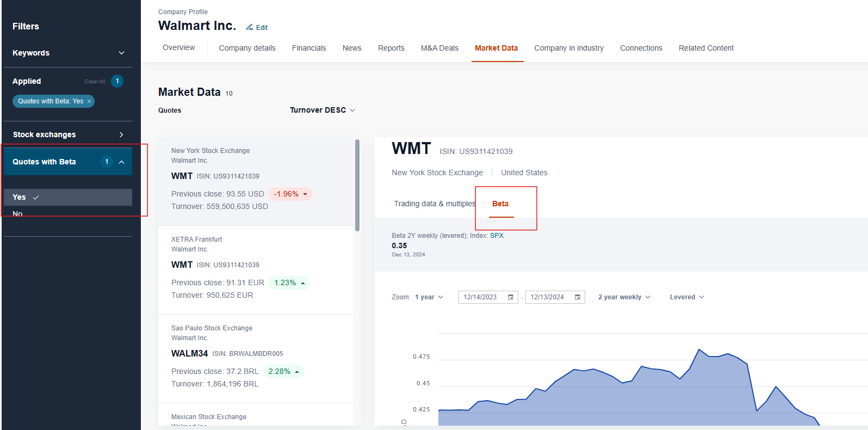
Task: Expand the Stock exchanges filter
Action: (68, 134)
